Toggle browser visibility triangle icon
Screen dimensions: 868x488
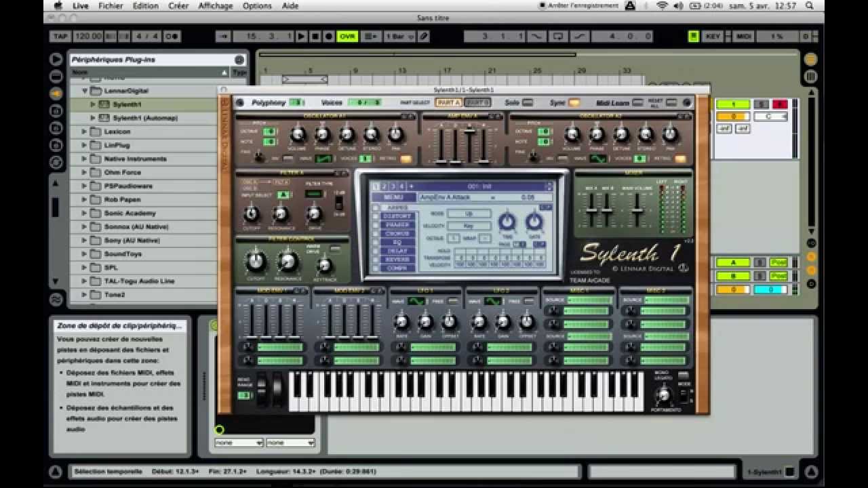(56, 60)
